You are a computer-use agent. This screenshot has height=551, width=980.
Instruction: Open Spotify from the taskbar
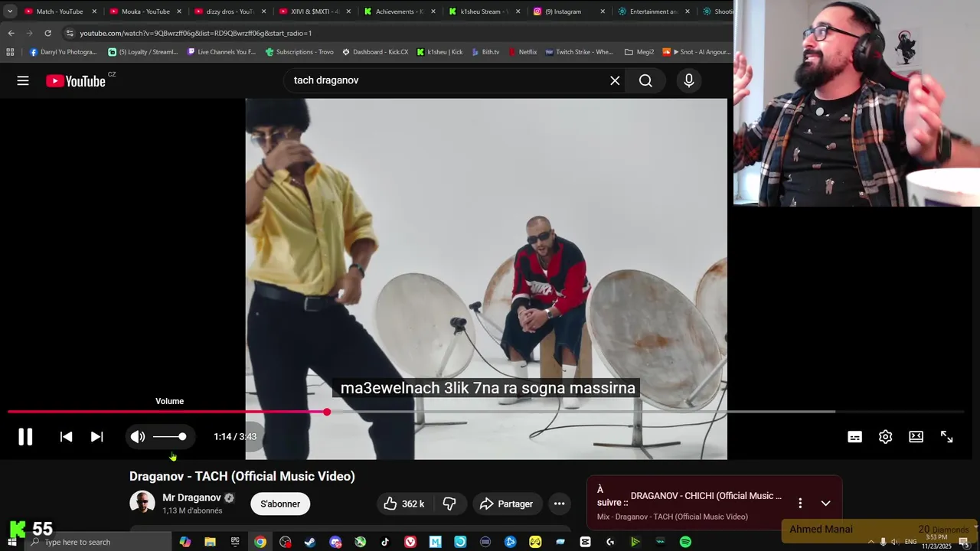[685, 542]
